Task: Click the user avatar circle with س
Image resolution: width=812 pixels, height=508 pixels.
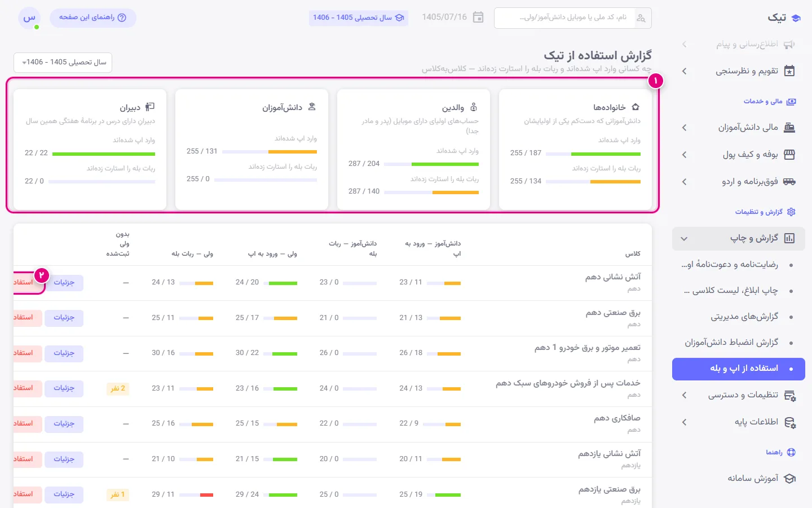Action: point(29,18)
